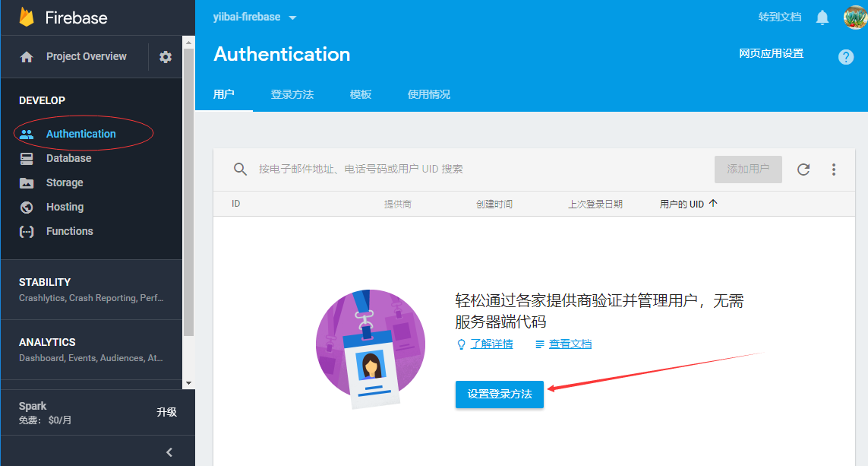Open user account avatar
The height and width of the screenshot is (466, 868).
(x=855, y=17)
